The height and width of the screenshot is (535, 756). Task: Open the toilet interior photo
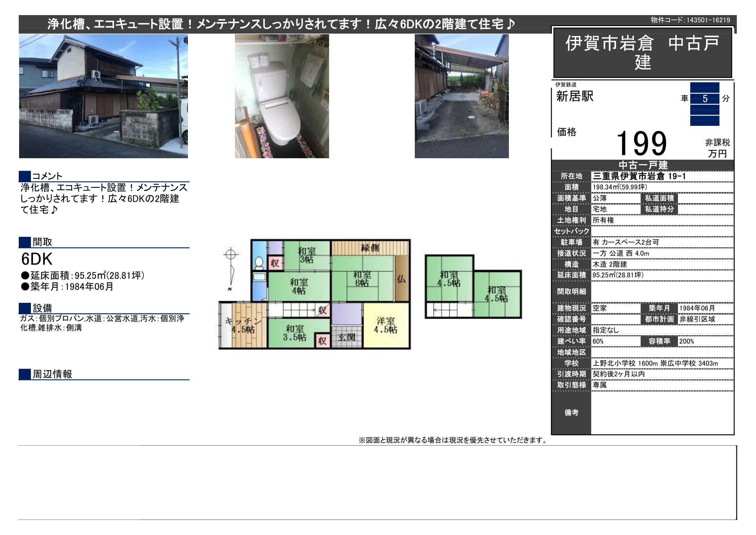(282, 96)
